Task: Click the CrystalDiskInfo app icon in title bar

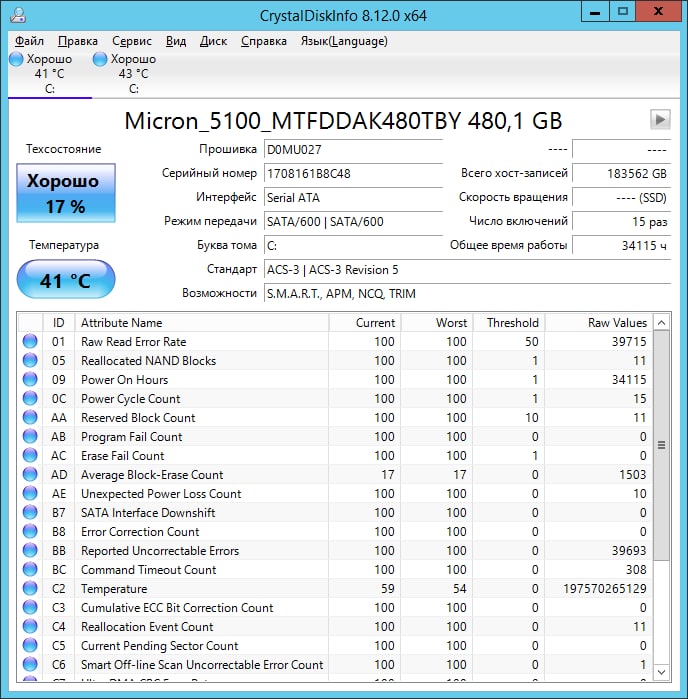Action: 18,14
